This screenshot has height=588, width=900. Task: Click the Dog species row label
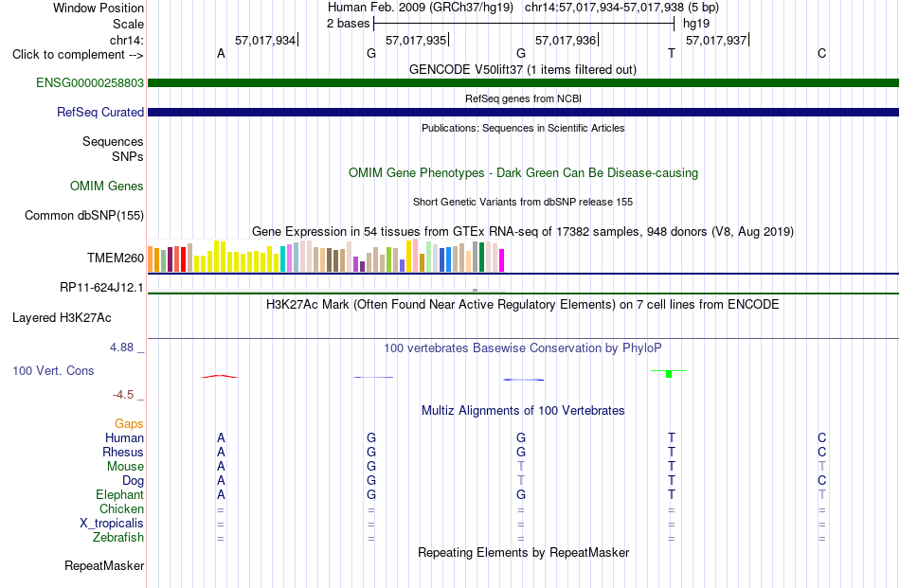coord(134,481)
